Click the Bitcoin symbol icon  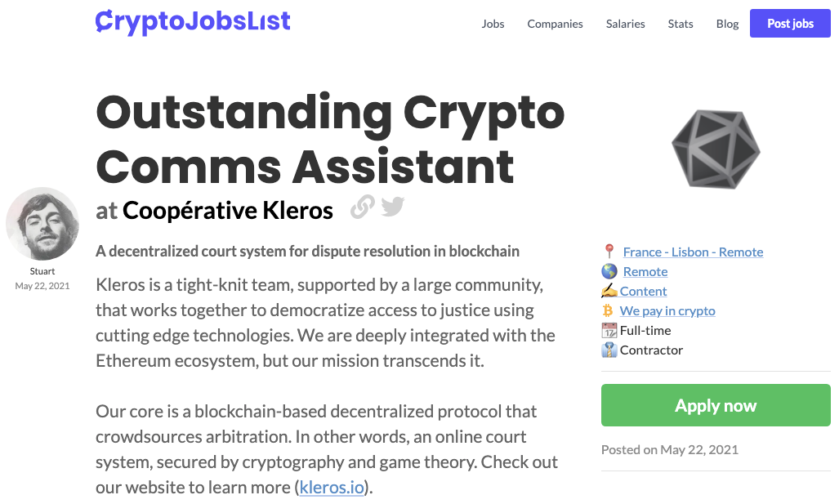point(608,310)
